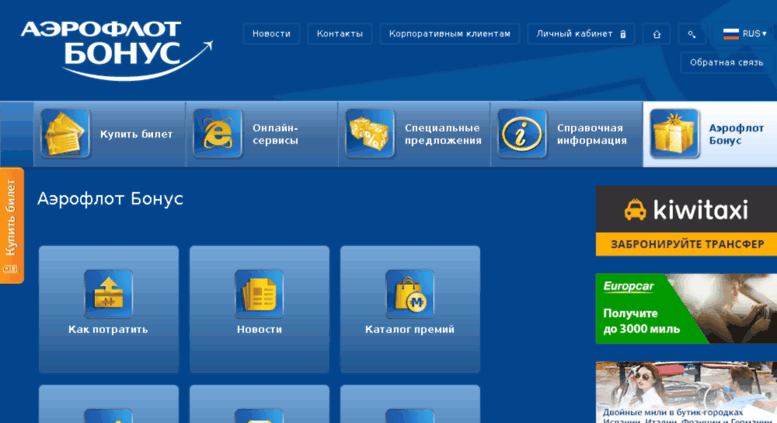Select the Онлайн-сервисы tab label
The image size is (777, 423).
coord(276,134)
